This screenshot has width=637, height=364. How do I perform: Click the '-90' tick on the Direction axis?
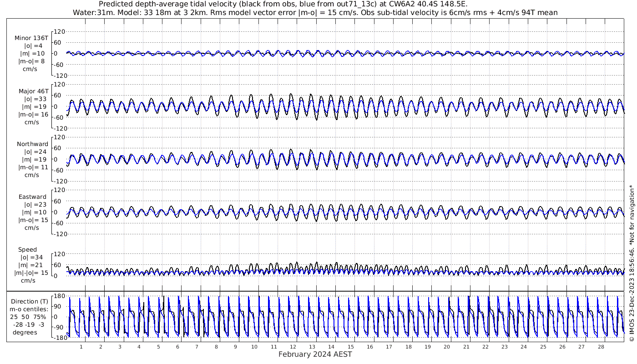pos(60,327)
